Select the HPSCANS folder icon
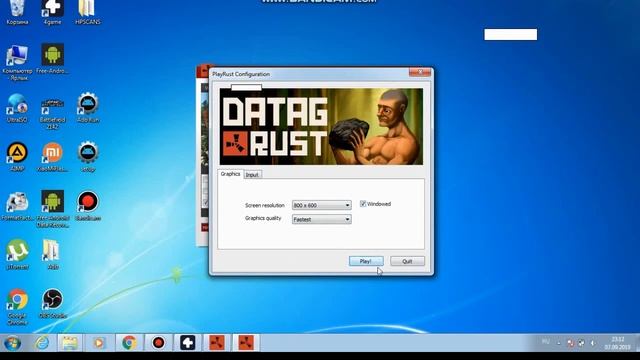Image resolution: width=640 pixels, height=360 pixels. 87,12
